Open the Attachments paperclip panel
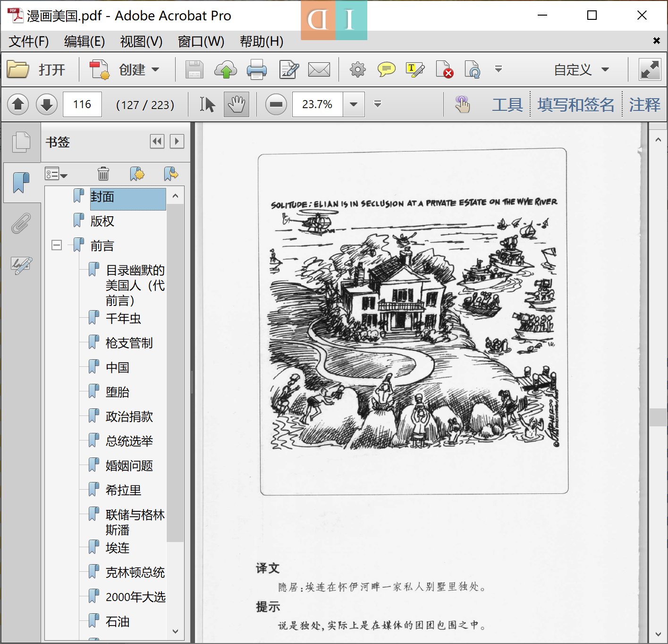 point(21,223)
